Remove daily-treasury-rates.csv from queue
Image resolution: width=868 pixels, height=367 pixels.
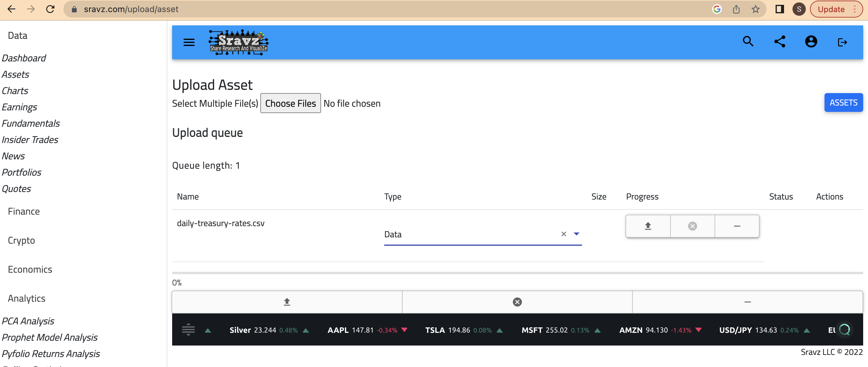click(x=737, y=226)
